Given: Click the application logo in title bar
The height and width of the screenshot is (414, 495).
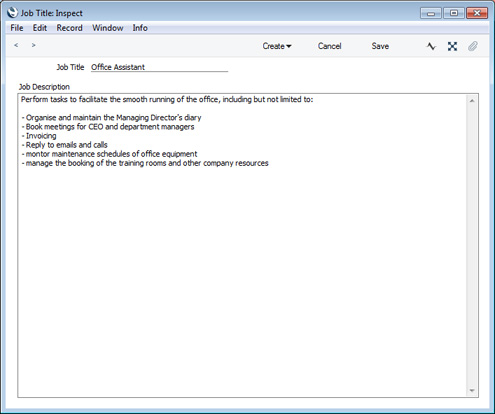Looking at the screenshot, I should 12,13.
